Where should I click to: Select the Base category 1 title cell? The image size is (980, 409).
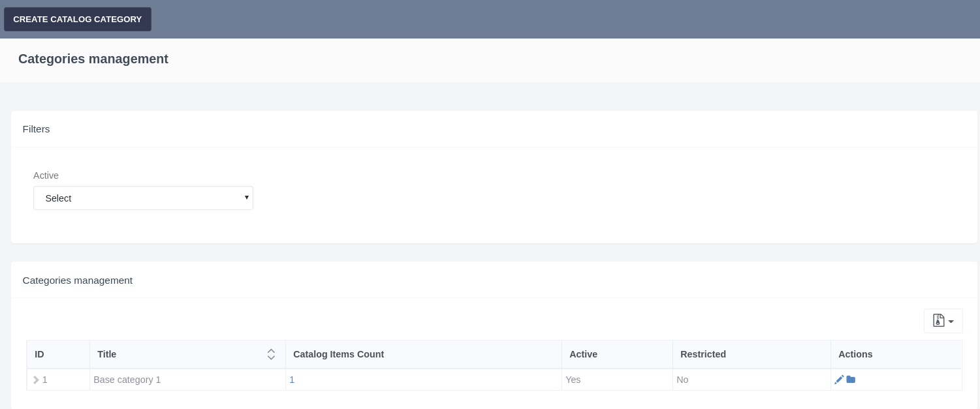[x=127, y=380]
